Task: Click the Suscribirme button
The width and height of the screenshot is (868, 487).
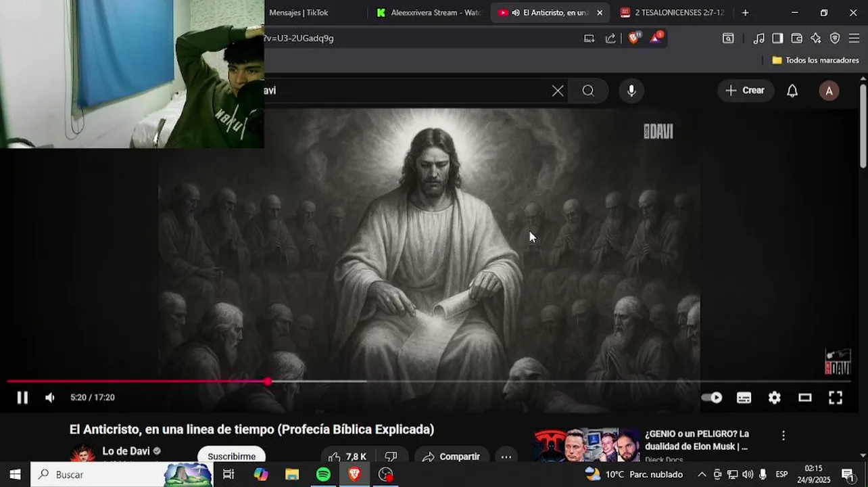Action: [x=231, y=456]
